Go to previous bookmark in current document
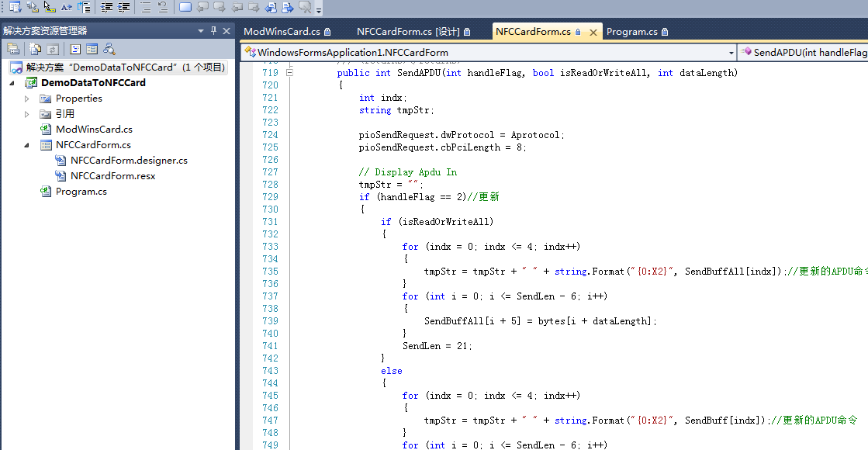The width and height of the screenshot is (868, 450). tap(271, 7)
